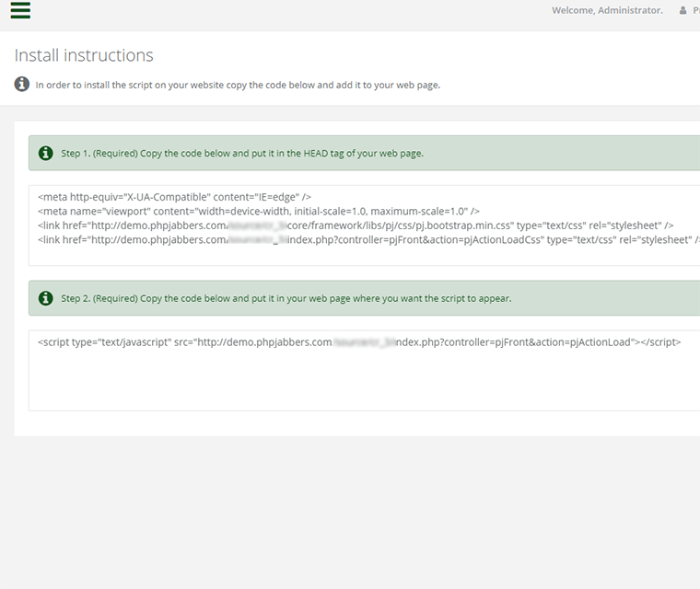This screenshot has height=589, width=700.
Task: Click the pjActionLoadCss link line
Action: click(368, 239)
